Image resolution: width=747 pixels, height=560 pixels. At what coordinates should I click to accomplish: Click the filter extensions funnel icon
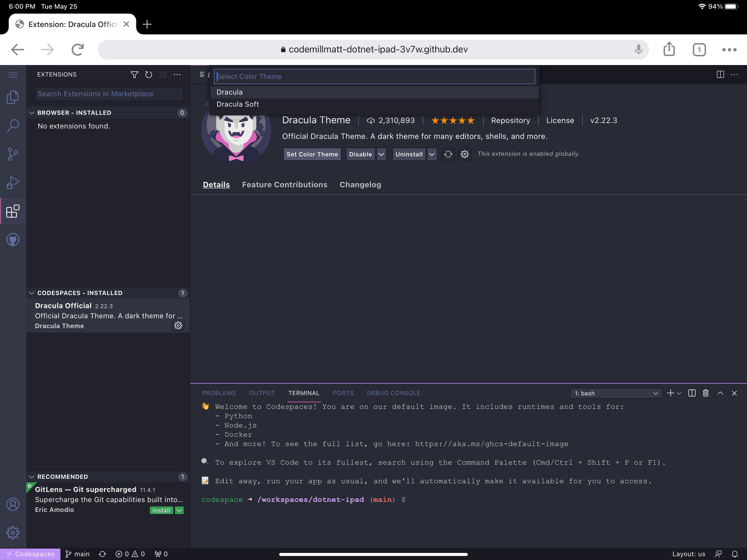[x=134, y=75]
